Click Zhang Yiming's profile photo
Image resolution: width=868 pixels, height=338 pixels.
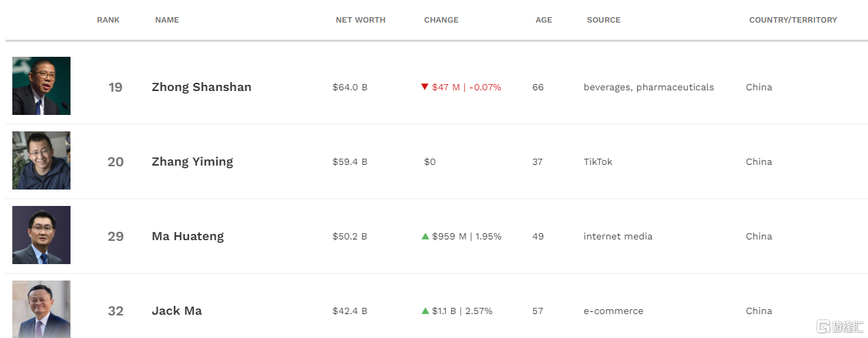41,160
